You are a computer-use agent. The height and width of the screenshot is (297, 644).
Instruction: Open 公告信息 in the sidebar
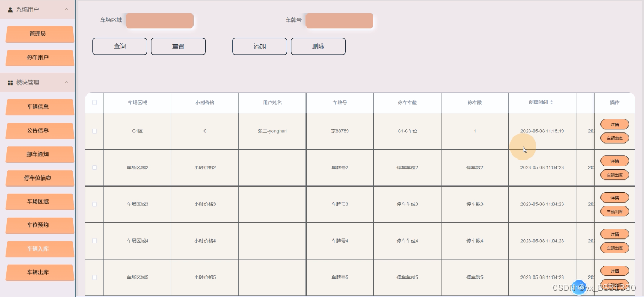pyautogui.click(x=40, y=131)
